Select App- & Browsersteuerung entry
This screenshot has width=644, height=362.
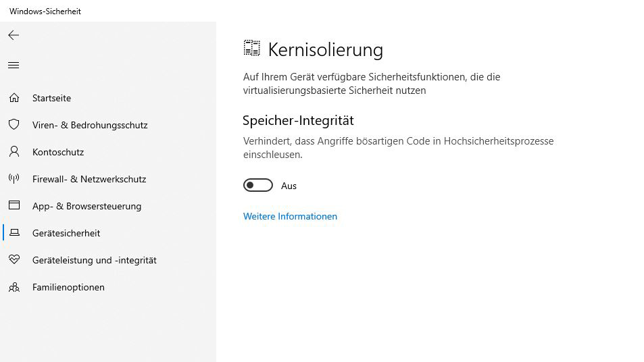(86, 206)
